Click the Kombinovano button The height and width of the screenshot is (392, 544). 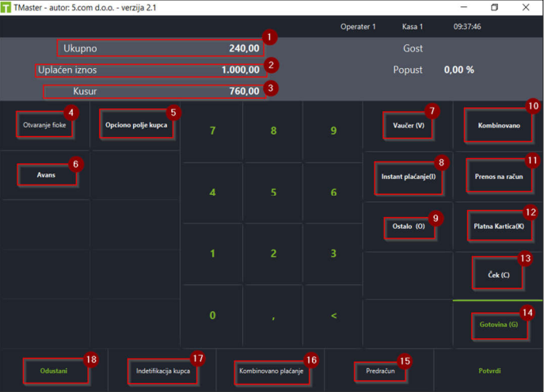click(x=499, y=126)
